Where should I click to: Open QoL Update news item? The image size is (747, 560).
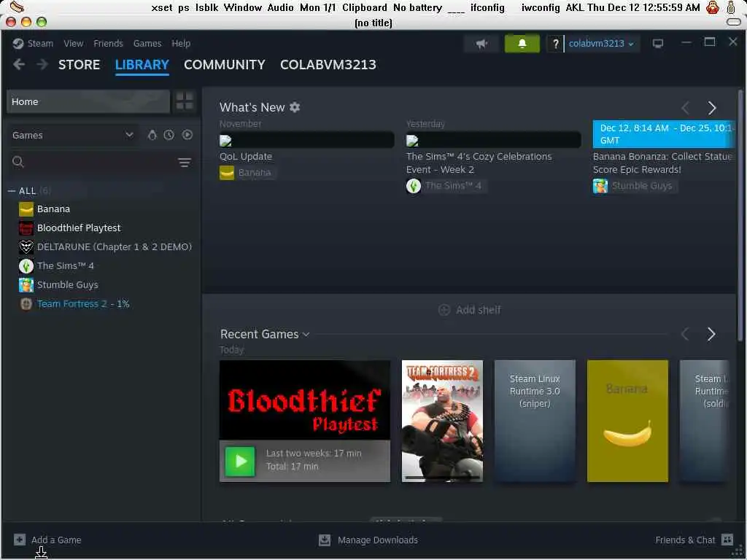point(246,156)
